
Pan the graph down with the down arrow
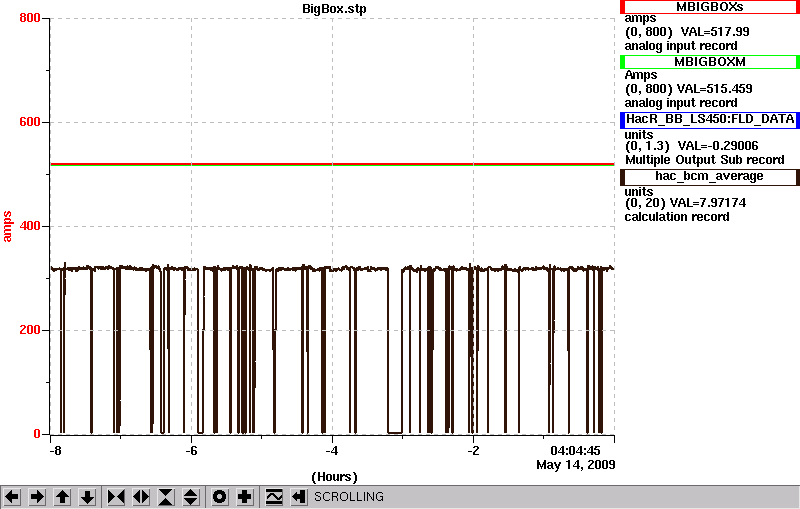tap(88, 497)
